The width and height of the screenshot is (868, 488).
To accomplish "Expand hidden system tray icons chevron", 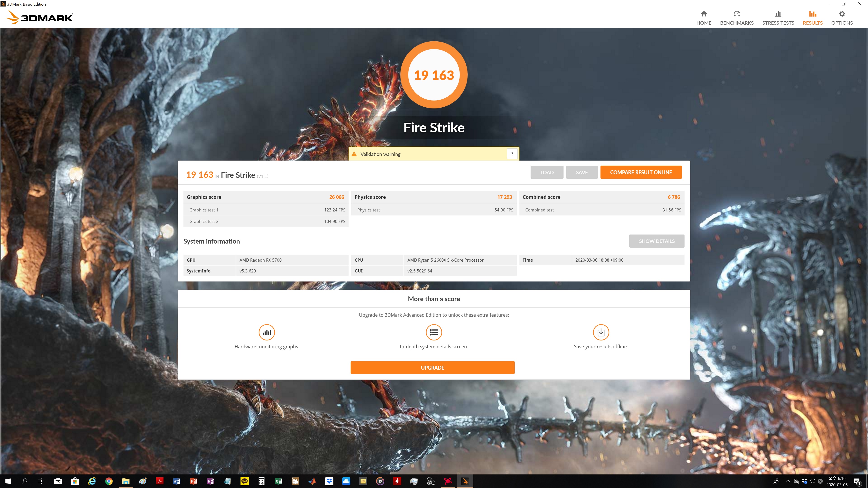I will coord(788,481).
